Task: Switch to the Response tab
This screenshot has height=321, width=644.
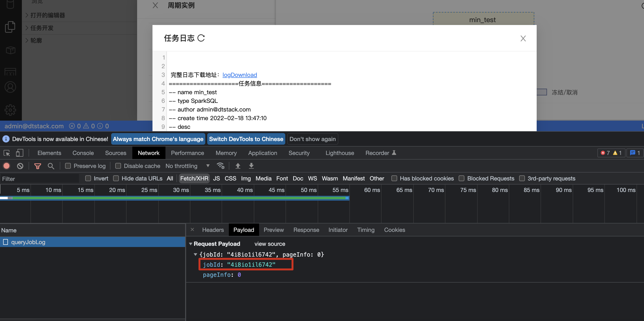Action: coord(306,230)
